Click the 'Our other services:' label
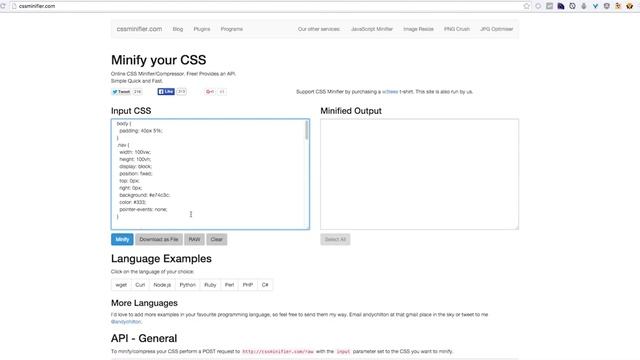 coord(319,29)
